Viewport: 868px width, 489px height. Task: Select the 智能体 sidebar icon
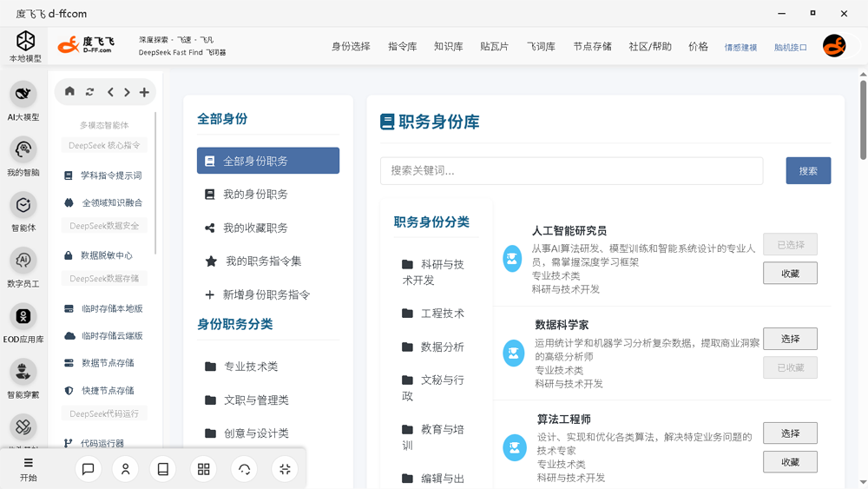[x=23, y=206]
